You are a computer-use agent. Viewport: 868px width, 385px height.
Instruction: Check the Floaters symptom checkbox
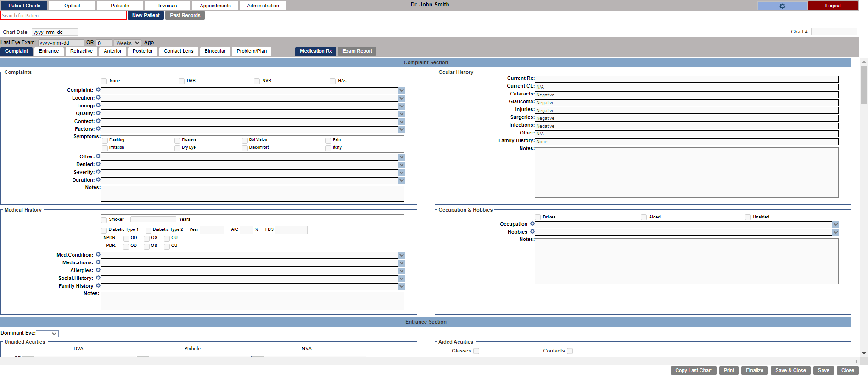click(177, 140)
